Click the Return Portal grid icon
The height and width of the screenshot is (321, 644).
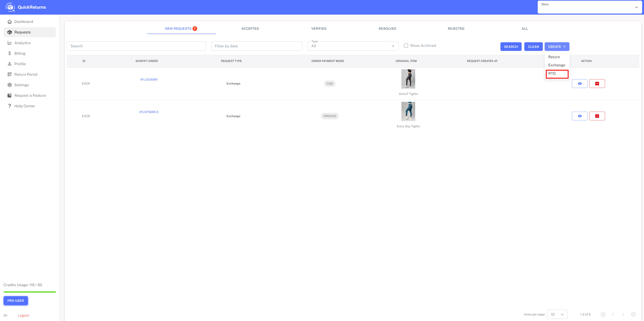point(9,74)
